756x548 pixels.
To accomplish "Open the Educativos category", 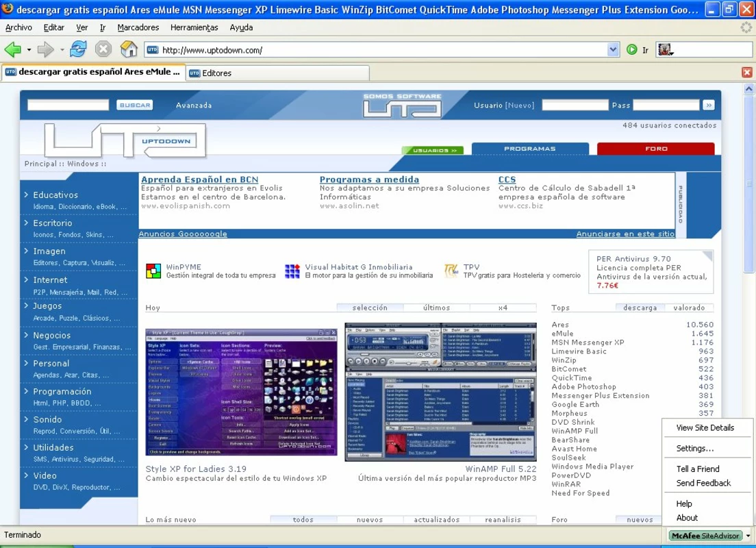I will [x=55, y=195].
